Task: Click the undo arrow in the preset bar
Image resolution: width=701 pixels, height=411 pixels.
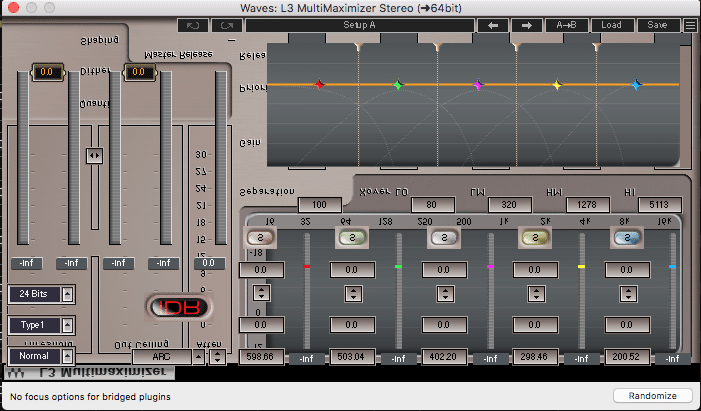Action: click(193, 25)
